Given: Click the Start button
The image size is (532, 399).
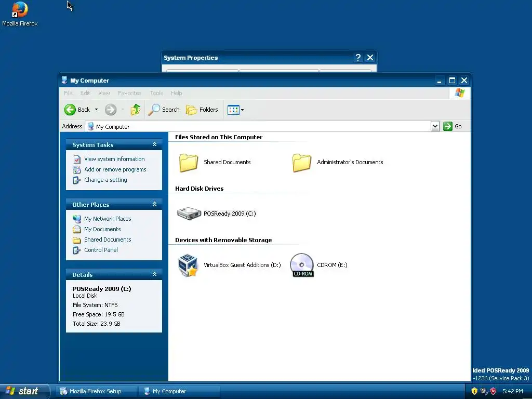Looking at the screenshot, I should click(24, 391).
